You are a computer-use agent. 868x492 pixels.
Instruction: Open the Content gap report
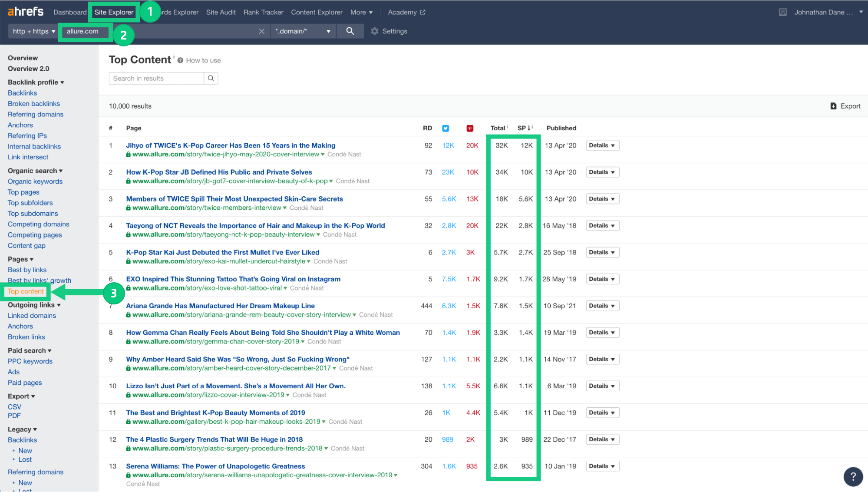(x=26, y=246)
